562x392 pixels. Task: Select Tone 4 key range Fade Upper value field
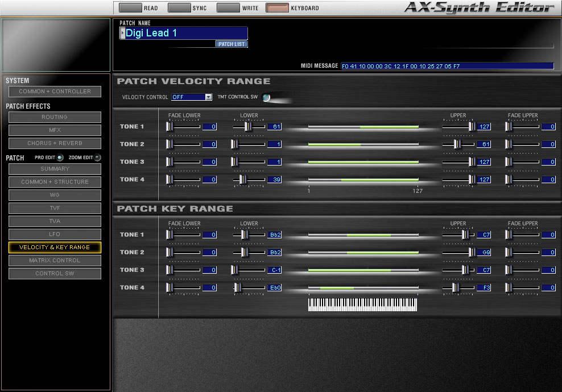click(x=549, y=287)
